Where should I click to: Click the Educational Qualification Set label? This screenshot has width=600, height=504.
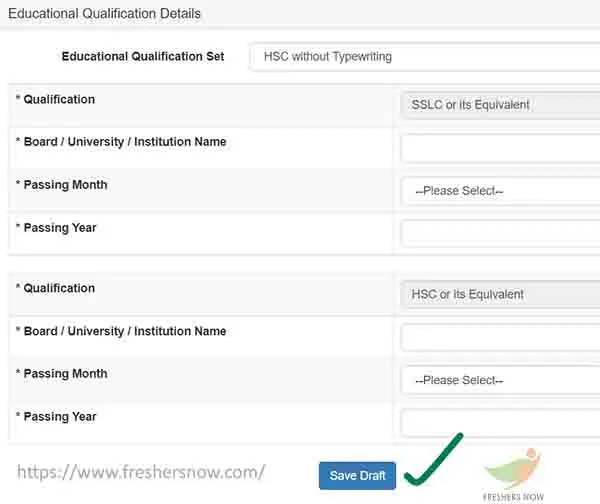(143, 56)
